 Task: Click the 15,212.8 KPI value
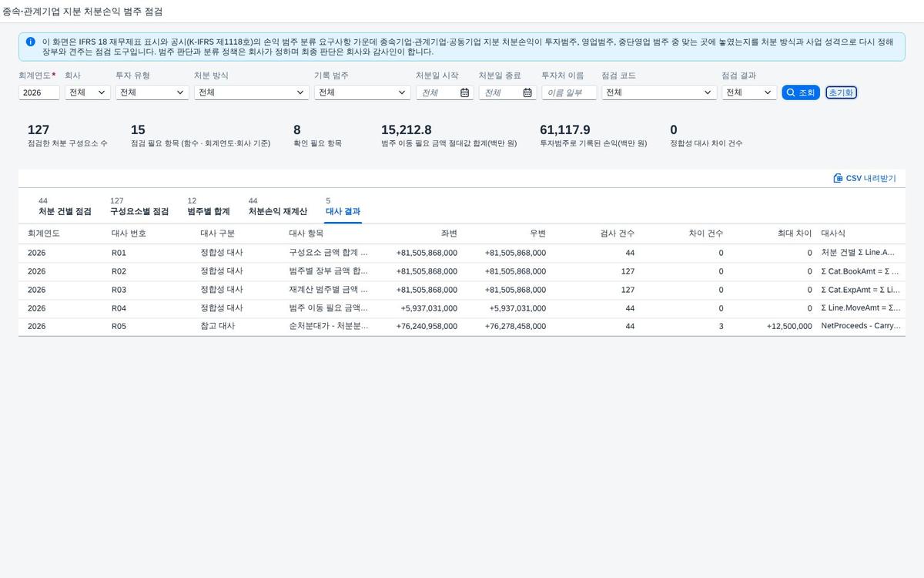(407, 130)
